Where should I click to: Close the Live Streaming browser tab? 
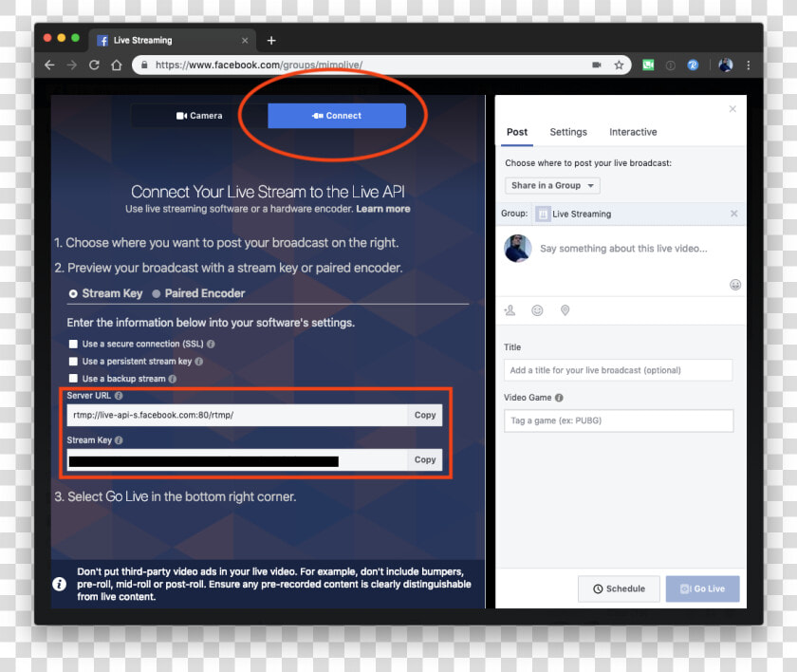245,40
